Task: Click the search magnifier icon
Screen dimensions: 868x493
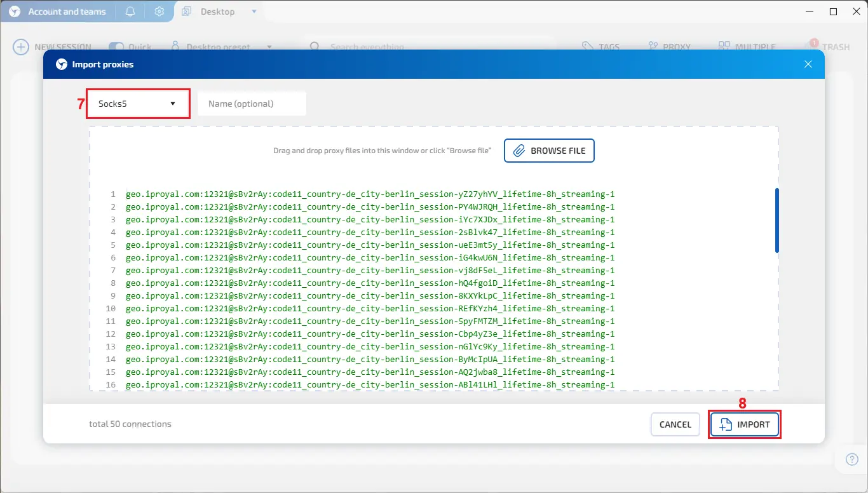Action: (x=315, y=47)
